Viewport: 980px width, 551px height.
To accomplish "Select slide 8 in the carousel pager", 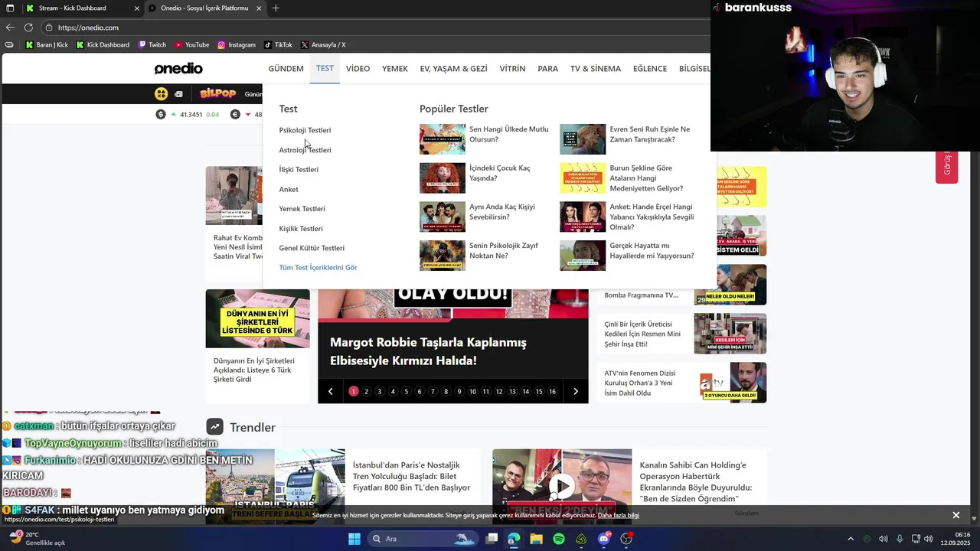I will (x=446, y=391).
